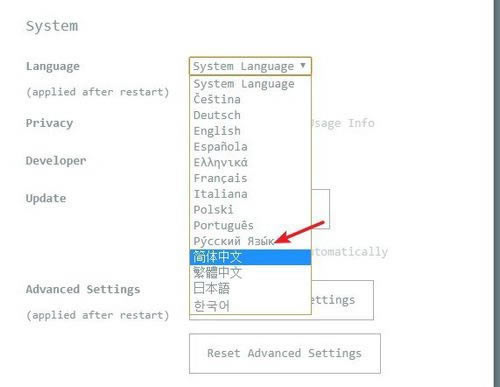Screen dimensions: 500x387
Task: Choose Português language option
Action: point(250,225)
